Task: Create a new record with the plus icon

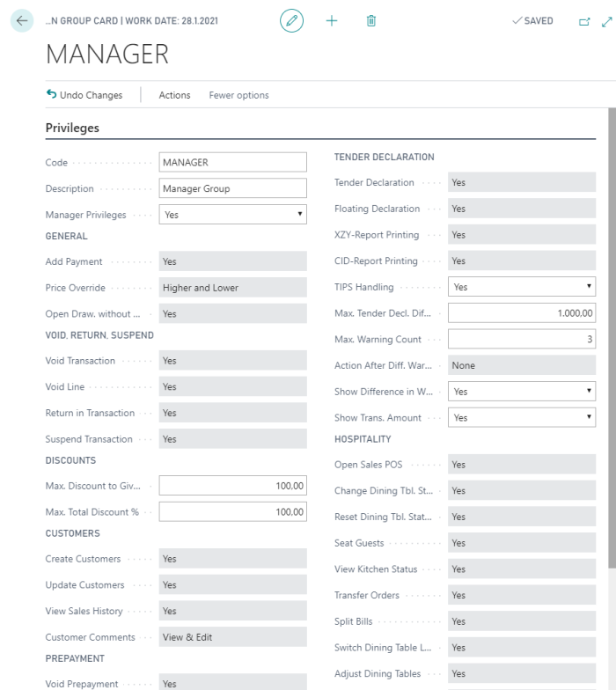Action: 331,21
